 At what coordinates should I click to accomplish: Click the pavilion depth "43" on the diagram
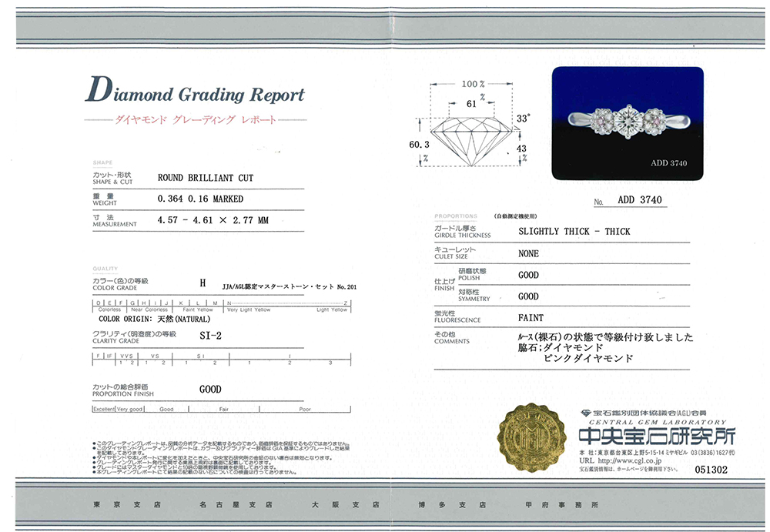point(521,148)
